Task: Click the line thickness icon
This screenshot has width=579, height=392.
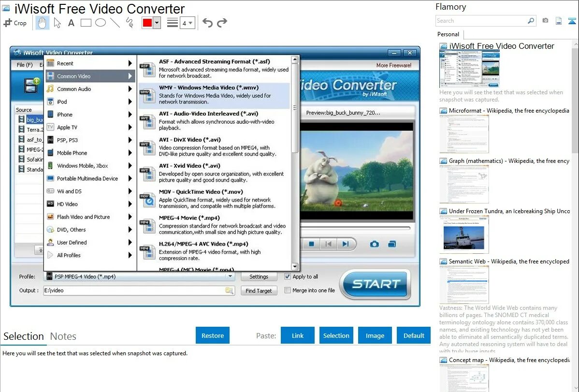Action: coord(173,23)
